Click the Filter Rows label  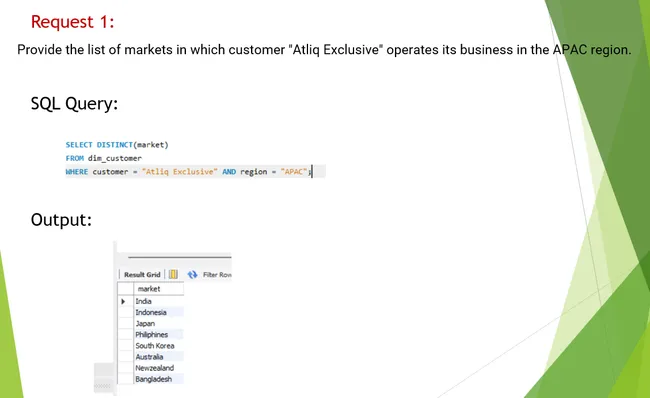217,274
